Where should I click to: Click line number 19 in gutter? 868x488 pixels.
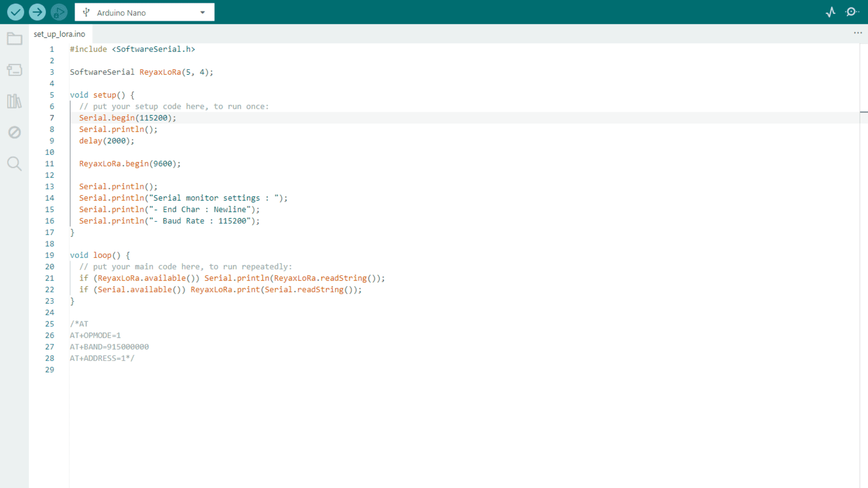coord(50,255)
